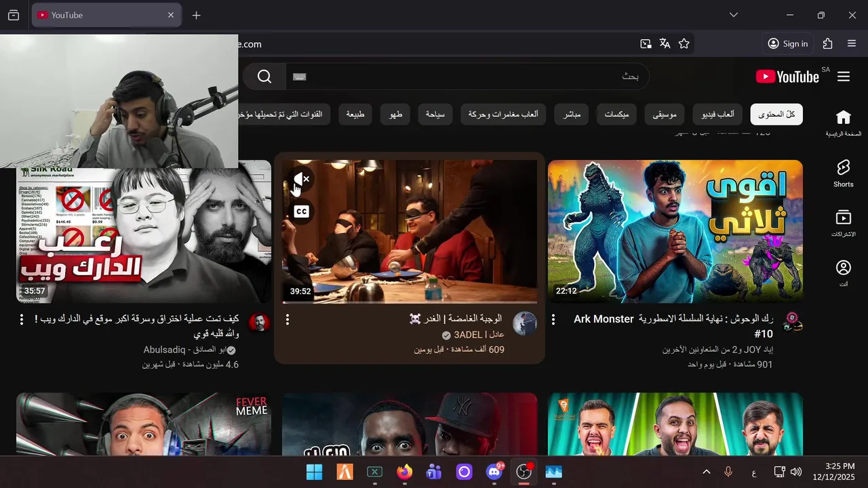The image size is (868, 488).
Task: Open the الوجبة الغامضة | الغدر video title
Action: [456, 319]
